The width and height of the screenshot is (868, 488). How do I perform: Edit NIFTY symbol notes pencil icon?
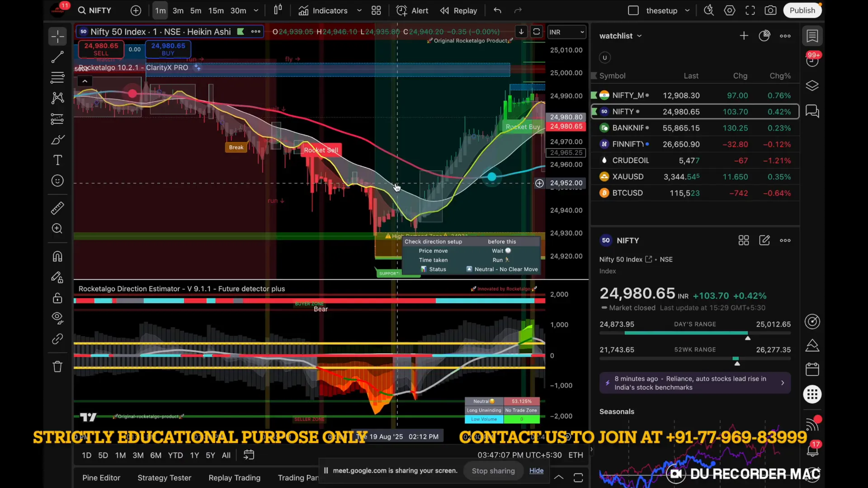764,240
